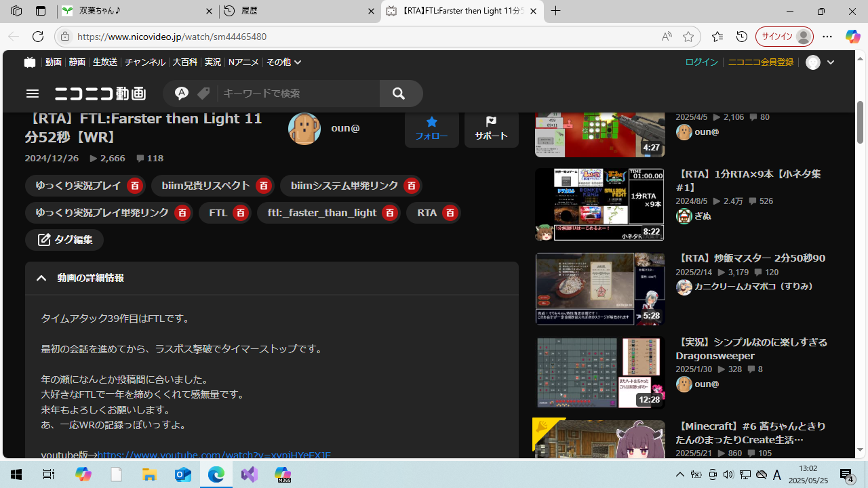The height and width of the screenshot is (488, 868).
Task: Open notification center in taskbar
Action: click(x=846, y=475)
